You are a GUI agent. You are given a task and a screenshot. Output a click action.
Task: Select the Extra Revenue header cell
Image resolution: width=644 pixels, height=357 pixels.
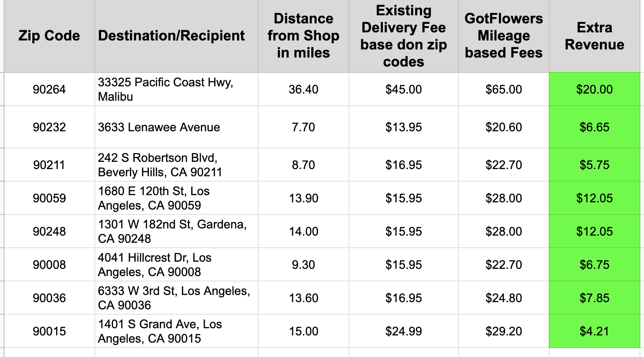coord(594,36)
